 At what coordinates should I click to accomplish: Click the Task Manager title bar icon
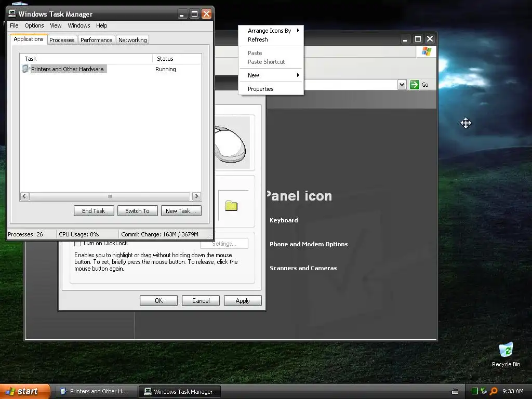(12, 14)
